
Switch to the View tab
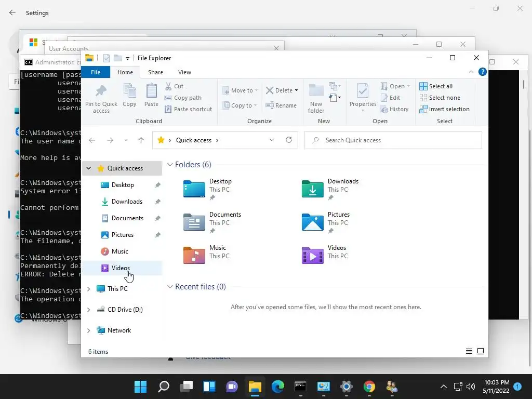(x=184, y=72)
